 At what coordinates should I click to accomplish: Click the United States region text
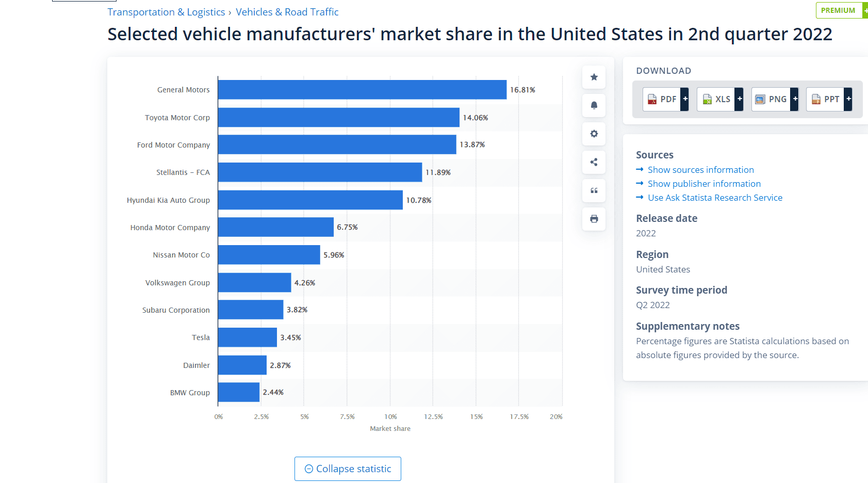pos(663,269)
